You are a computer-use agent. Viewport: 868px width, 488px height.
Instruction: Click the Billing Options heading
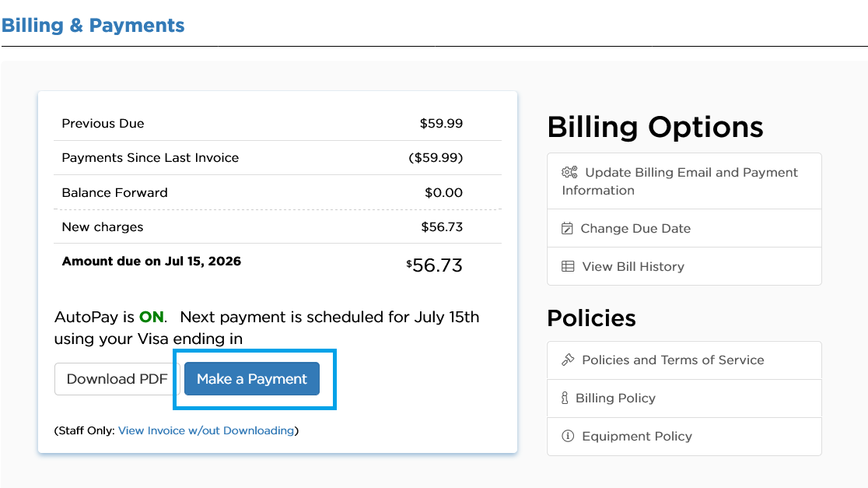[x=656, y=128]
